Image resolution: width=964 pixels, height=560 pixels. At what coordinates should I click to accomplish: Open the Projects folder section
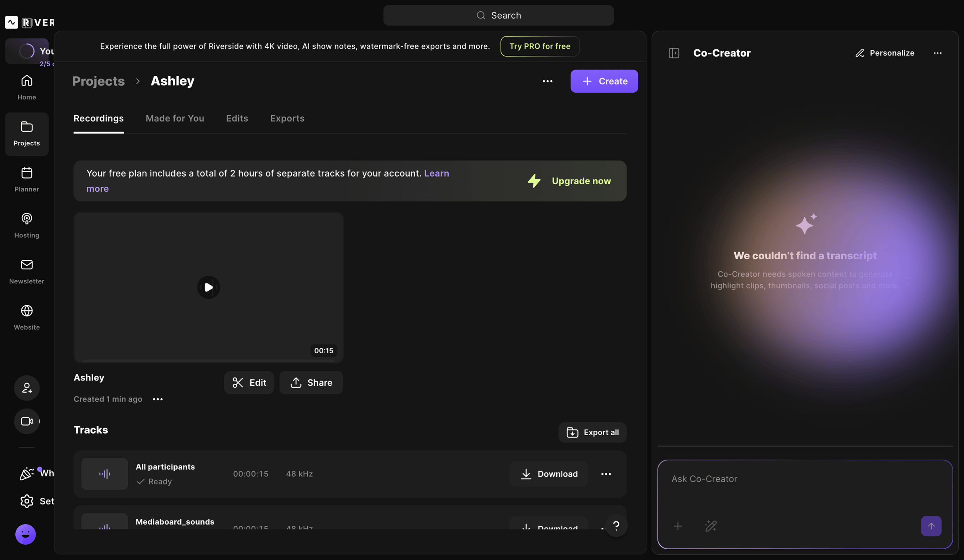27,134
